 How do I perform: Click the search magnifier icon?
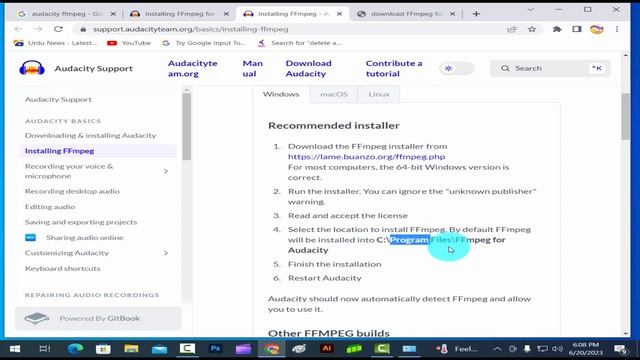point(505,68)
